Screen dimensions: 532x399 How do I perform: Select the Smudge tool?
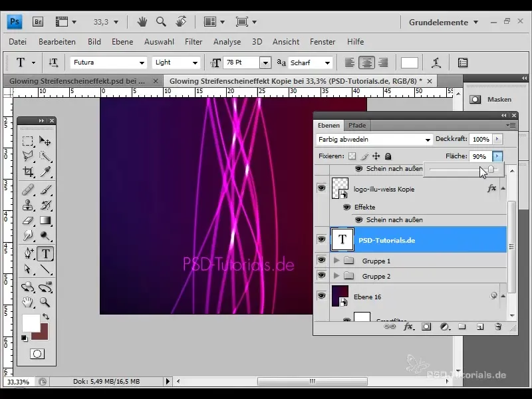(x=28, y=235)
